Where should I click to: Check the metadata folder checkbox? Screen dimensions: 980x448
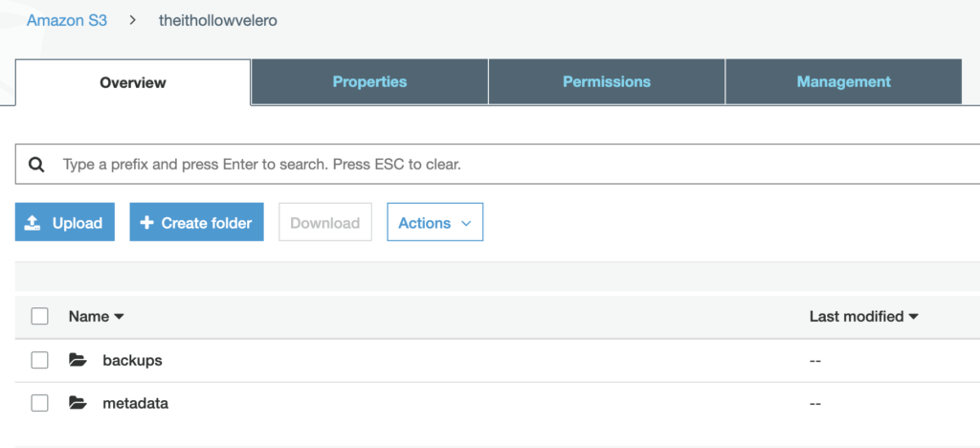click(39, 403)
